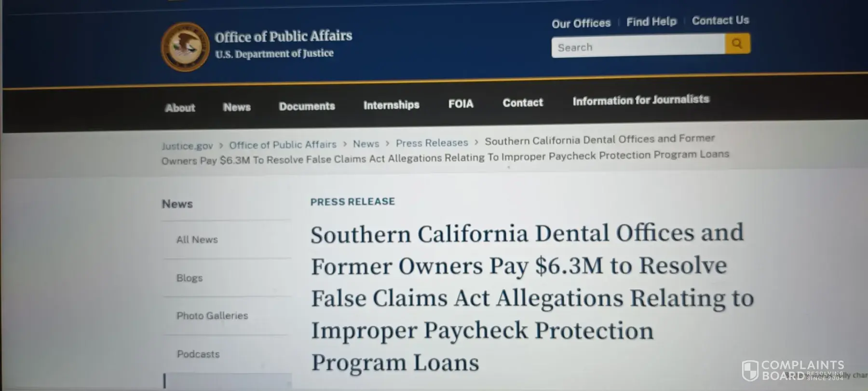Click the Complaints Board shield watermark logo
868x391 pixels.
point(750,370)
